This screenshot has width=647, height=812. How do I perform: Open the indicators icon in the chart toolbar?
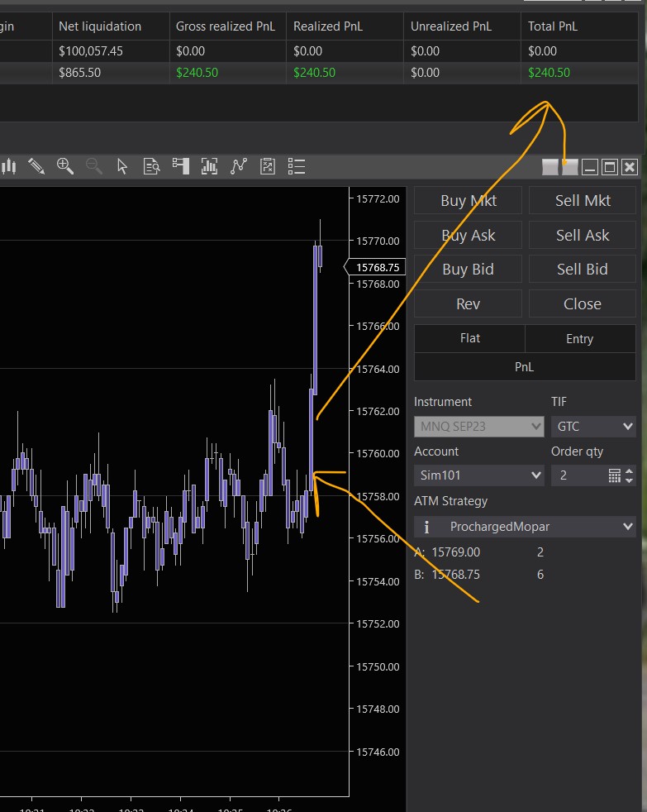pyautogui.click(x=209, y=166)
